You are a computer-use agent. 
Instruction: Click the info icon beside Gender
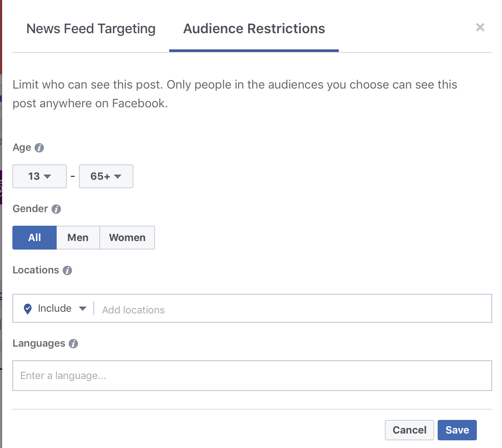pos(56,209)
